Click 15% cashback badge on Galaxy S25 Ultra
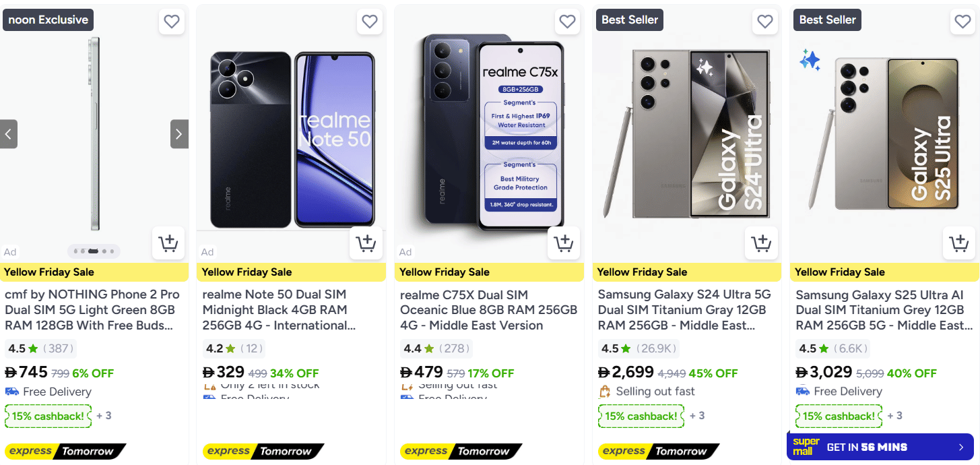Viewport: 980px width, 465px height. coord(839,416)
